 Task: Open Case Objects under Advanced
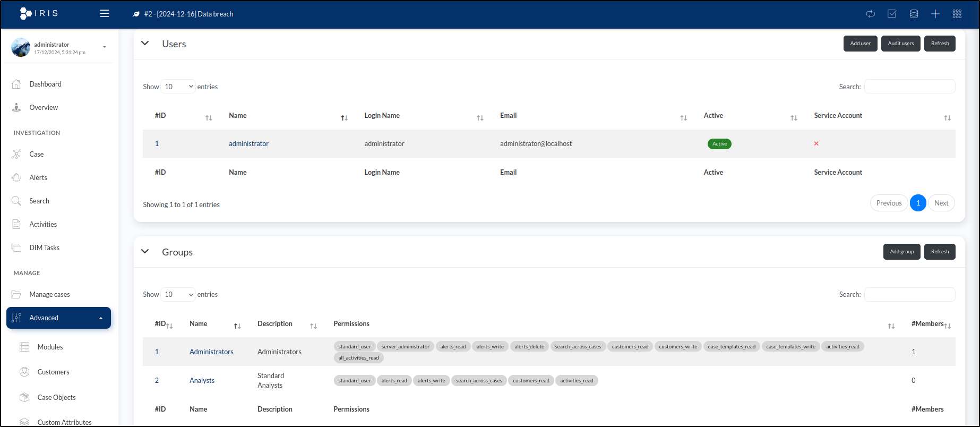click(56, 397)
